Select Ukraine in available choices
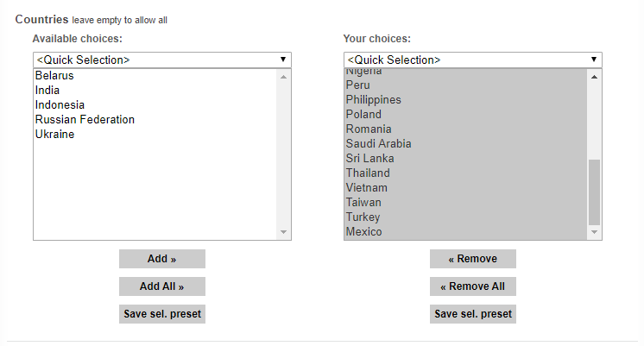This screenshot has height=346, width=644. point(54,135)
